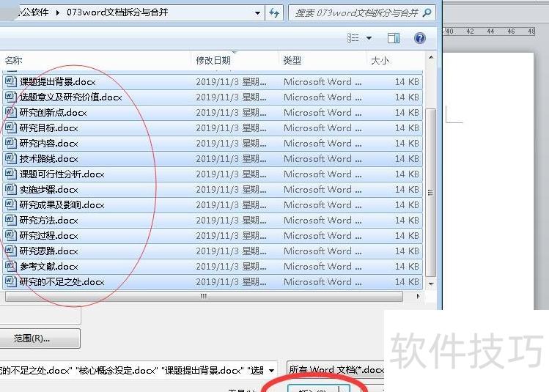This screenshot has width=549, height=392.
Task: Click Word icon of 实施步骤.docx
Action: 11,189
